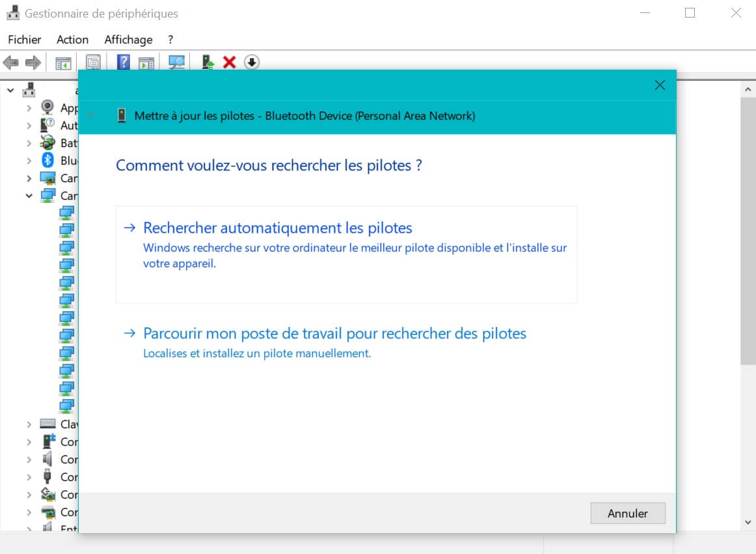
Task: Open the Properties toolbar icon
Action: pyautogui.click(x=93, y=62)
